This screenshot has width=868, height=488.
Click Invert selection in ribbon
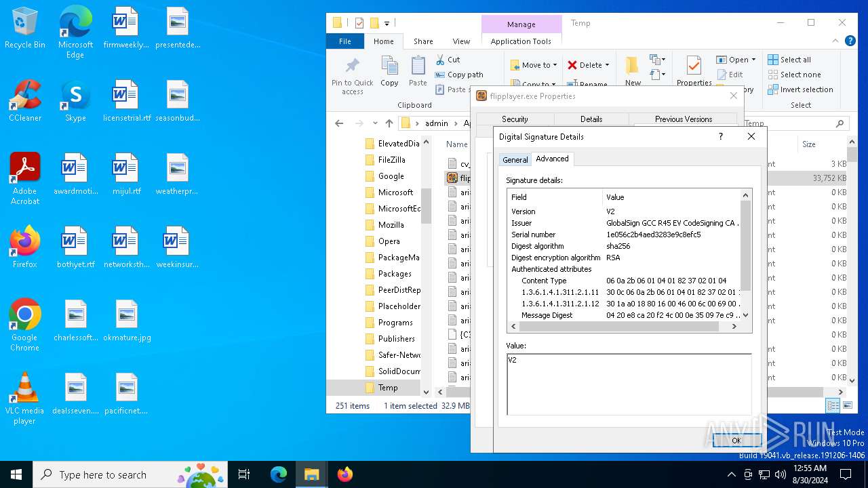pos(800,89)
